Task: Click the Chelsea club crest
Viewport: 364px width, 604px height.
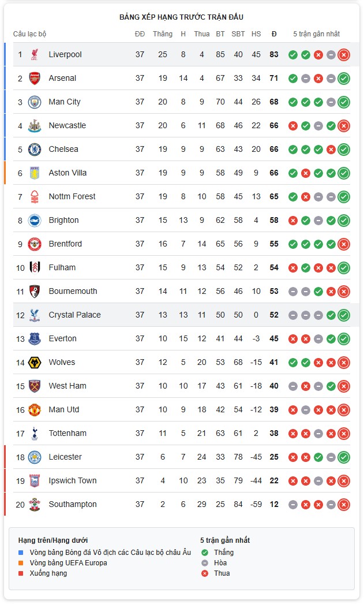Action: coord(35,150)
